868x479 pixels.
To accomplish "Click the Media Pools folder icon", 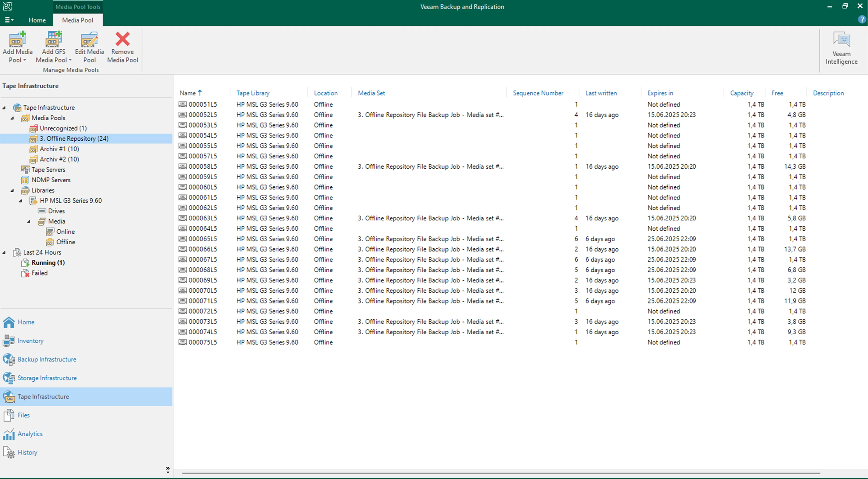I will [x=25, y=118].
